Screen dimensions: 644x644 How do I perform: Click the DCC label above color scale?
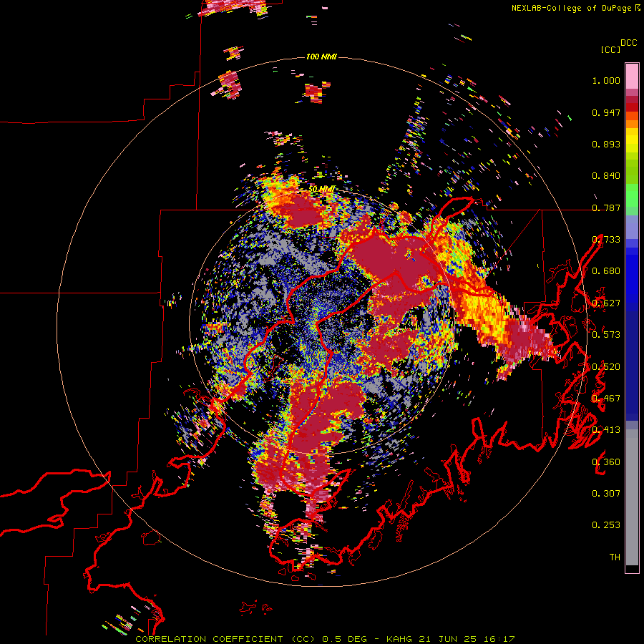click(x=628, y=43)
